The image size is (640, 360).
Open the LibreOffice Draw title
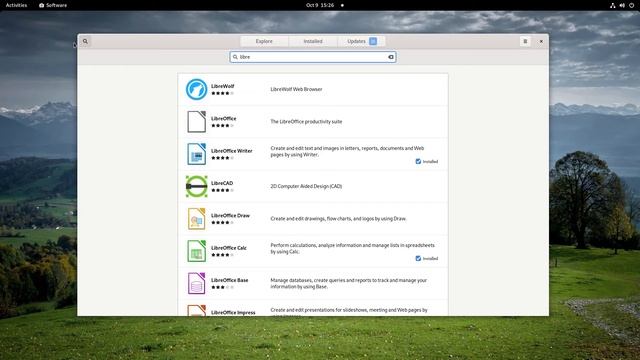point(230,216)
